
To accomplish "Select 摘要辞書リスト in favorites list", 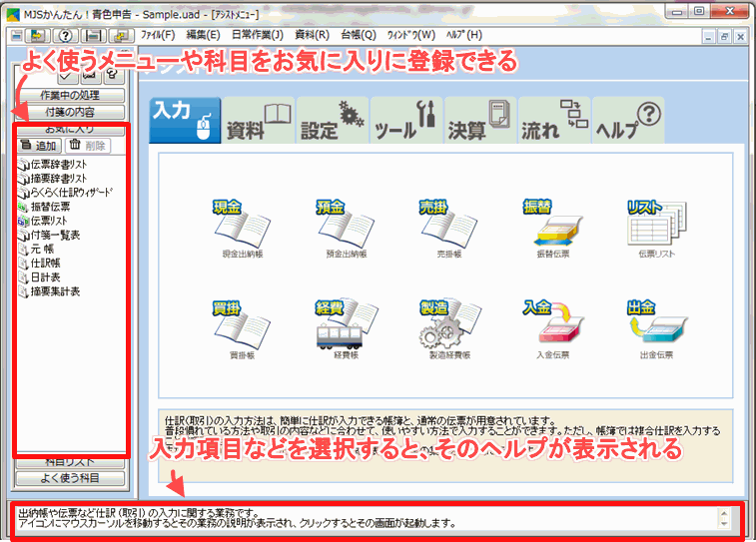I will point(53,179).
